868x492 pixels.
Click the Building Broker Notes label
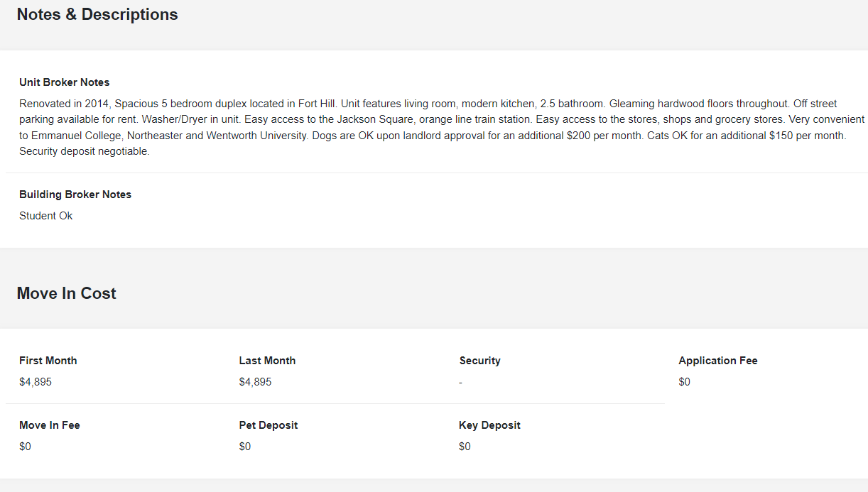tap(75, 195)
